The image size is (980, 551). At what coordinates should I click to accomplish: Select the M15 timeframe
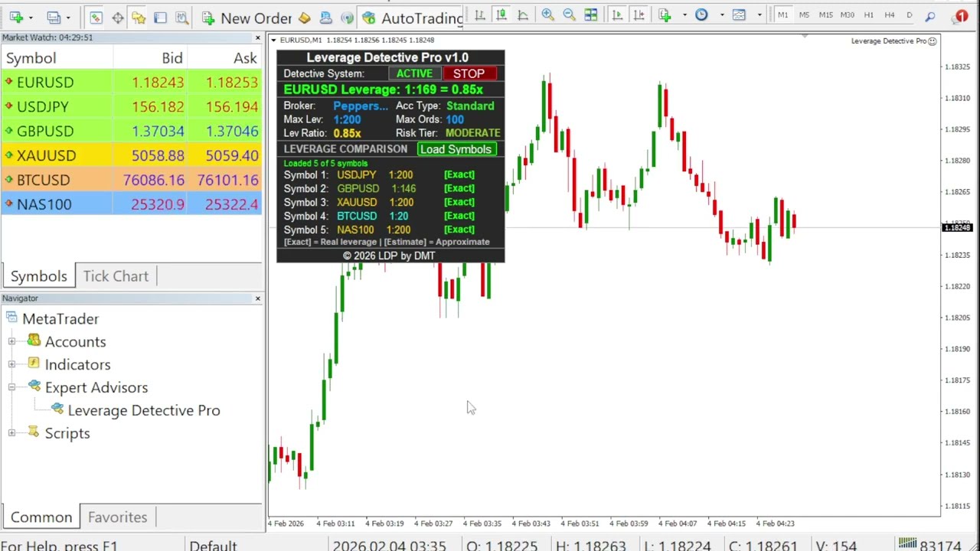click(825, 15)
